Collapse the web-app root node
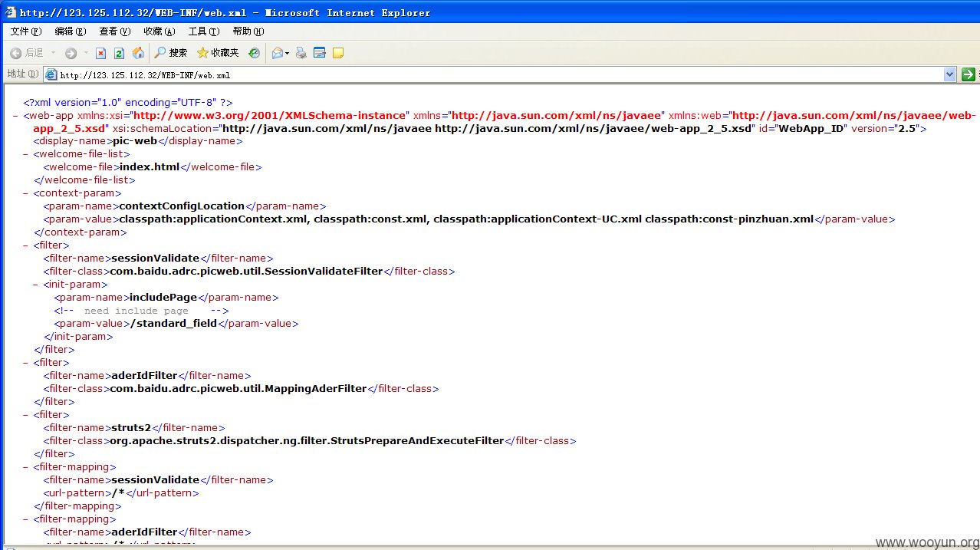 pos(16,116)
